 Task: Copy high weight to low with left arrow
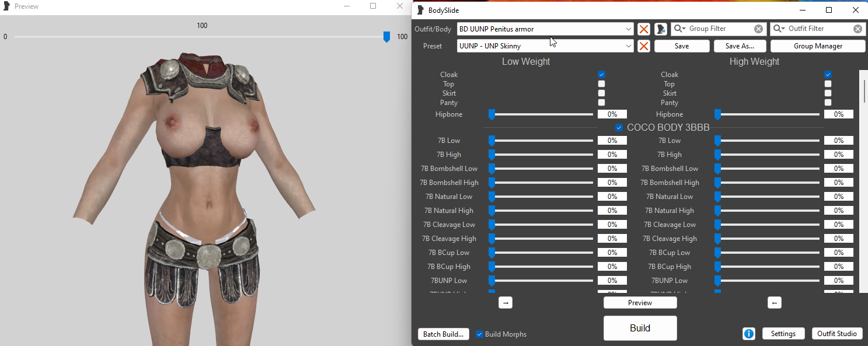(775, 303)
